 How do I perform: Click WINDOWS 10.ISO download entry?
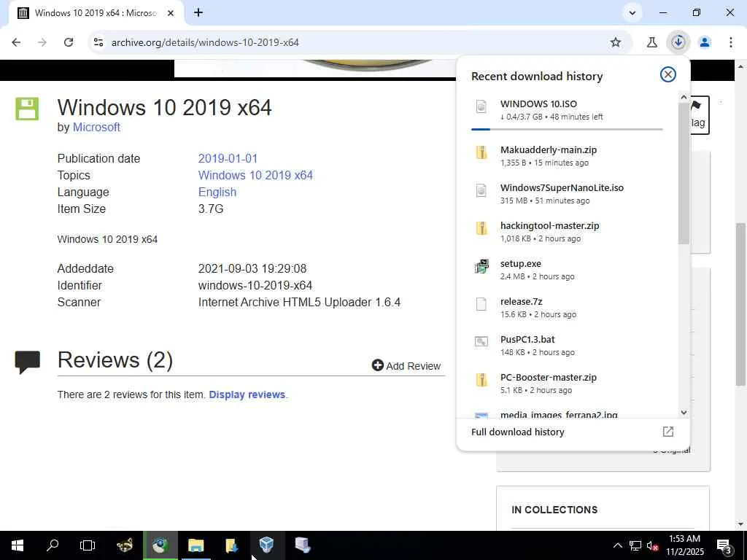567,110
